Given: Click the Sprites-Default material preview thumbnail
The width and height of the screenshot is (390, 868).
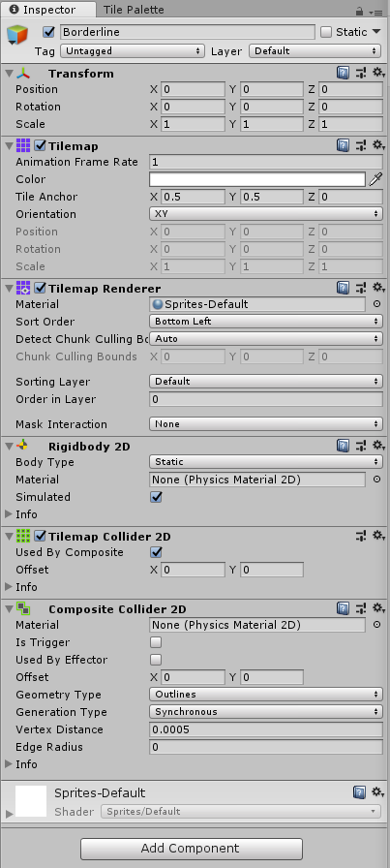Looking at the screenshot, I should click(x=31, y=801).
